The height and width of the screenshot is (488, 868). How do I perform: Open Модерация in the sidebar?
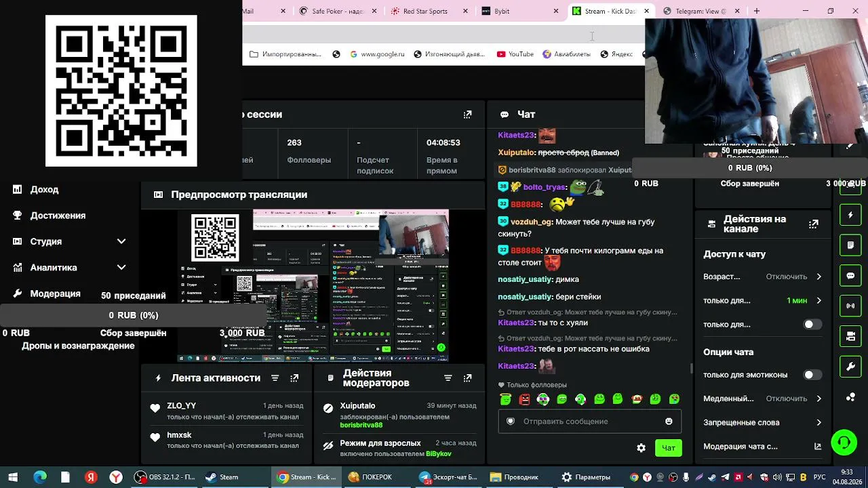56,293
